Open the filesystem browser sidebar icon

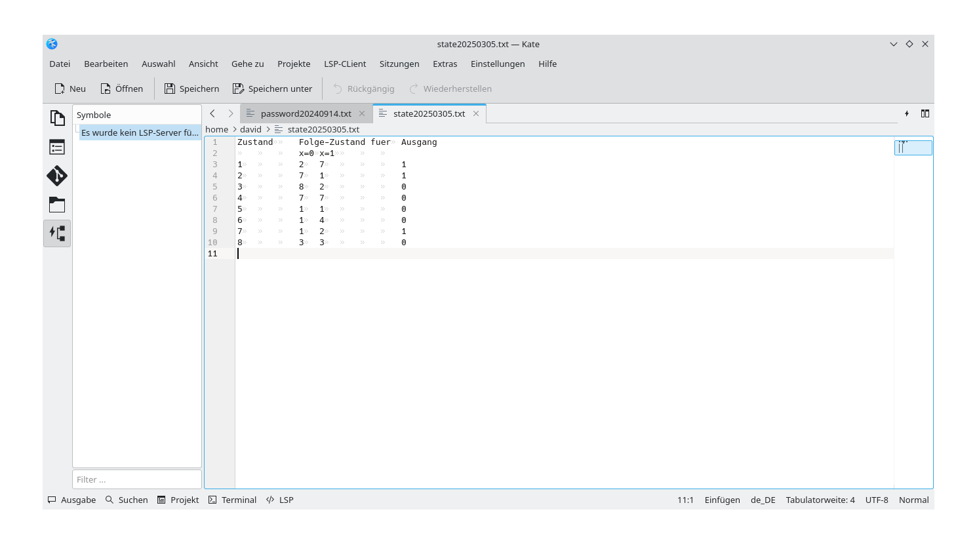57,205
